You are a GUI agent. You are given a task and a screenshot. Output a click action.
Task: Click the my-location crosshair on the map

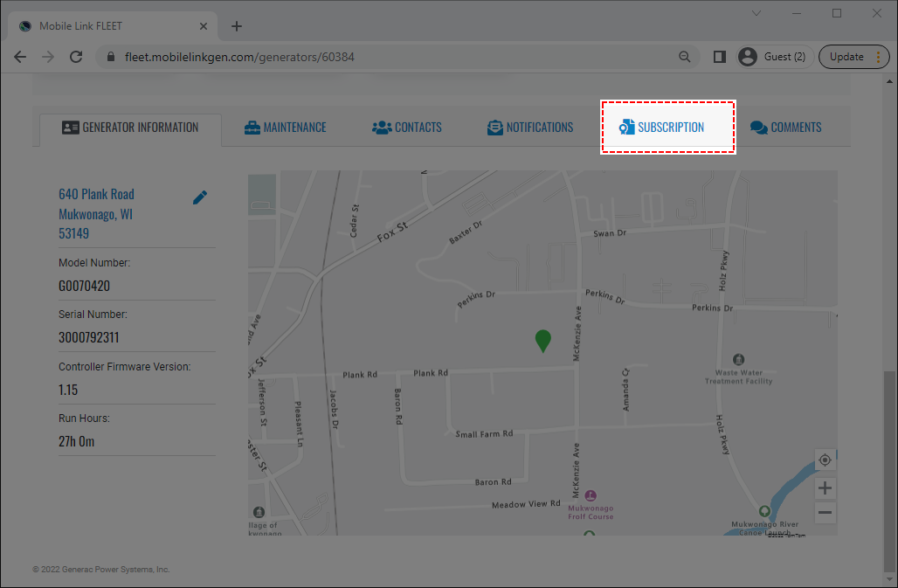coord(825,459)
